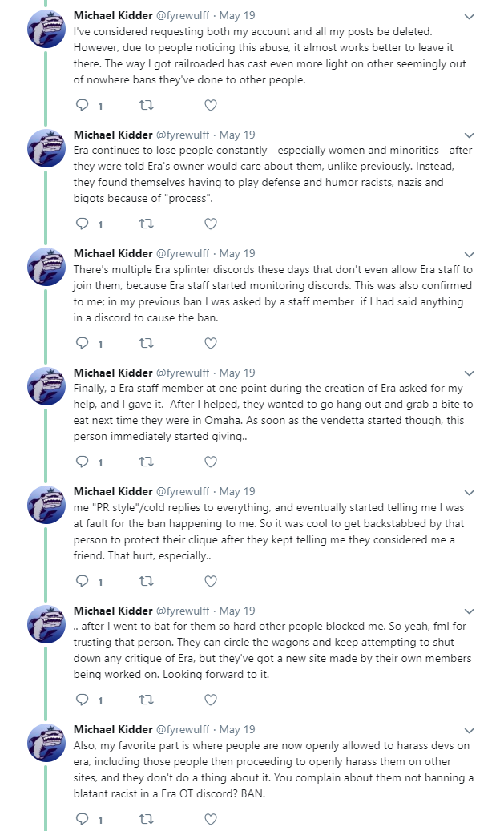Like the tweet about going to bat for them
The image size is (504, 831).
211,700
